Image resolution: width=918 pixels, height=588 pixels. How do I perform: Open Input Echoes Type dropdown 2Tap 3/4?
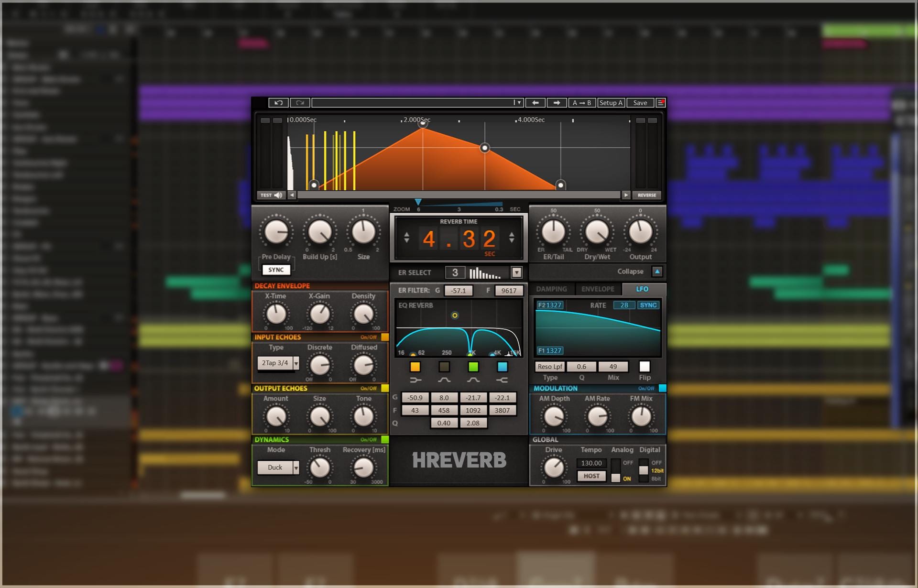(278, 363)
